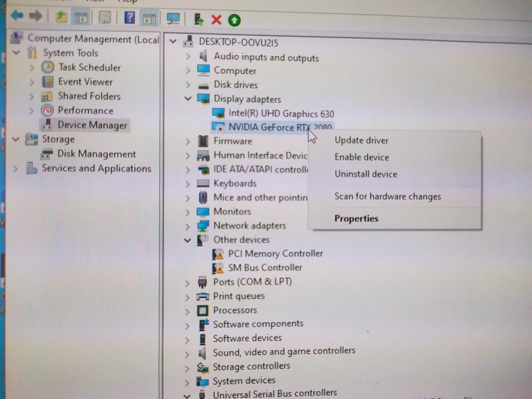Click the Keyboards category icon
This screenshot has height=399, width=532.
click(x=203, y=184)
